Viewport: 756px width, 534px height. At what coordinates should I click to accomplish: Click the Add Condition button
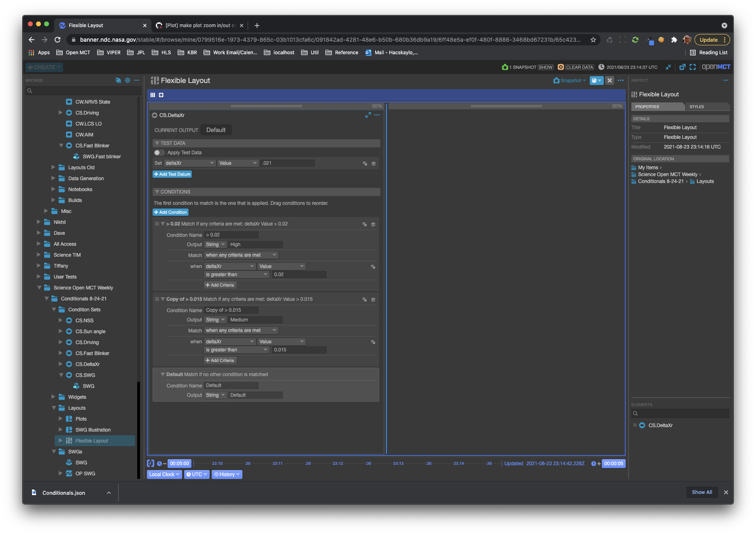pos(170,212)
